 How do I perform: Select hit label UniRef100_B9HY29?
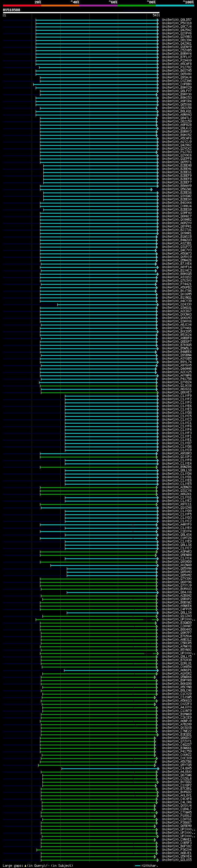click(x=176, y=88)
